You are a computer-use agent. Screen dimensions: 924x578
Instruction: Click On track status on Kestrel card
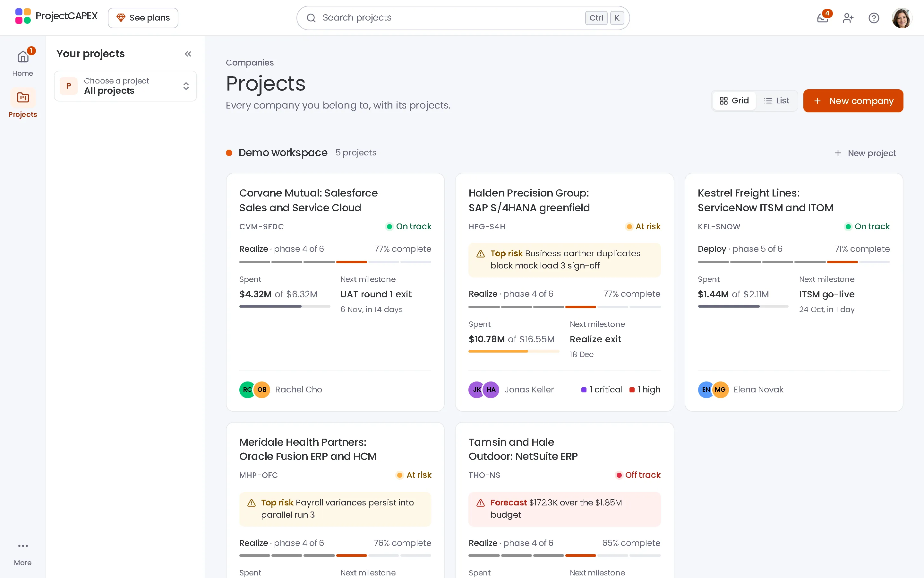867,227
